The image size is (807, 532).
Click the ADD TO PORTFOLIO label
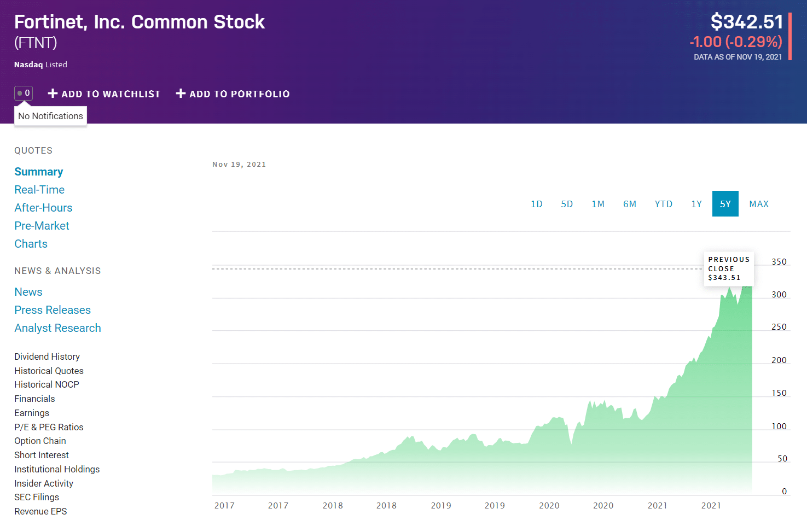pyautogui.click(x=240, y=94)
